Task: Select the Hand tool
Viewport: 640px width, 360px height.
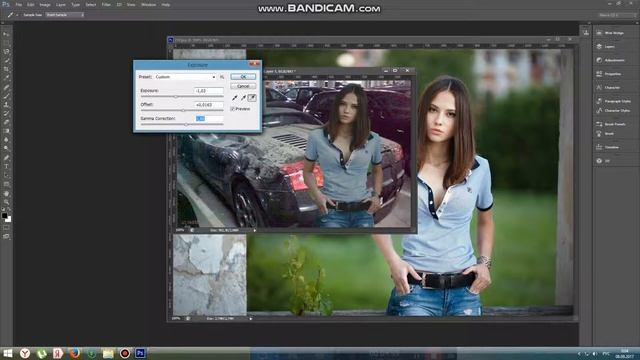Action: click(x=6, y=193)
